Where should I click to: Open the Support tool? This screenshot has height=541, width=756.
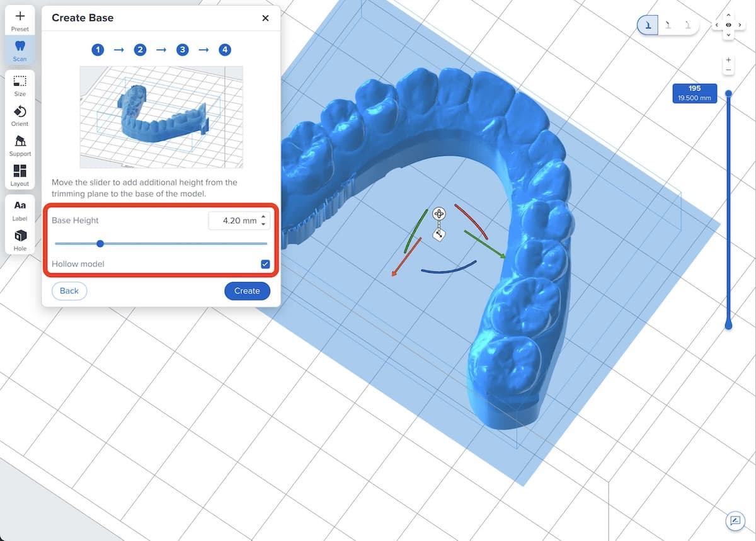tap(20, 145)
